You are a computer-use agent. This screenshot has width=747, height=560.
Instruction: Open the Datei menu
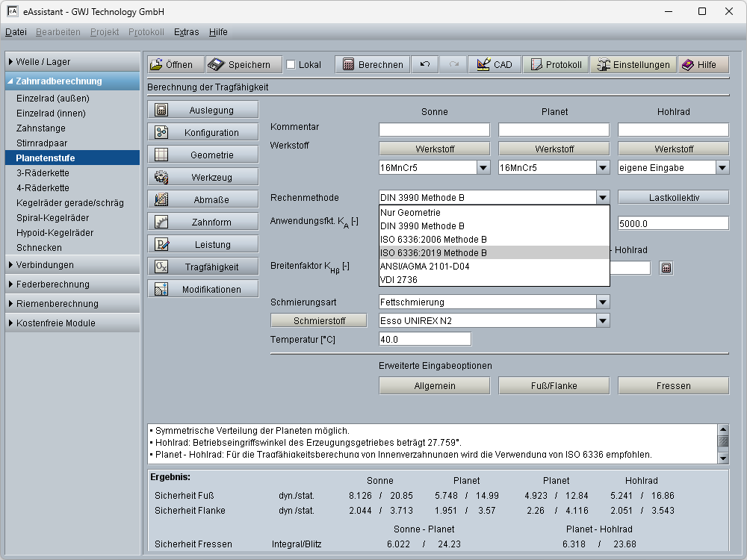point(16,32)
